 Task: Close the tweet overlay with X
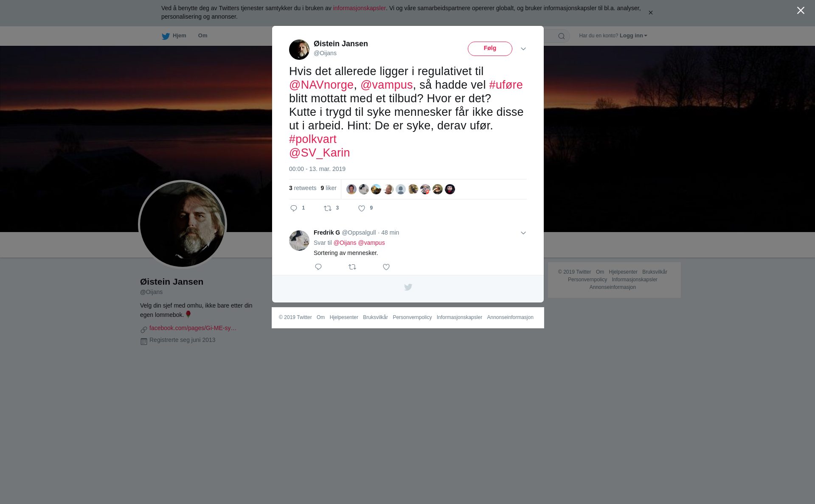[801, 11]
